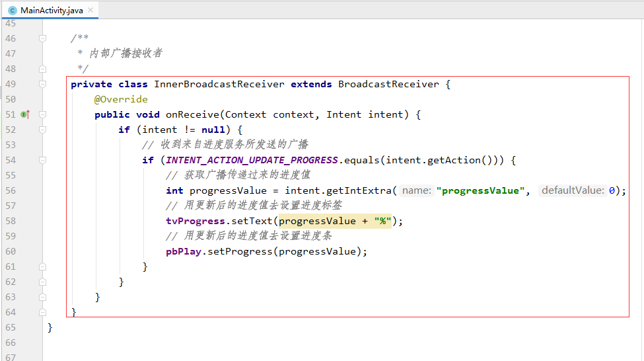This screenshot has height=361, width=644.
Task: Collapse the Javadoc comment fold at line 46
Action: pos(42,38)
